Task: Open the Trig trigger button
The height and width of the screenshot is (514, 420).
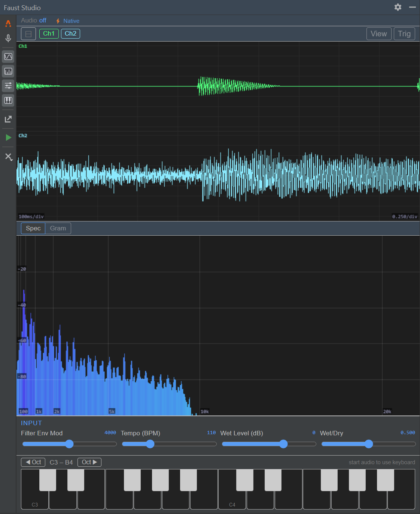Action: click(x=404, y=34)
